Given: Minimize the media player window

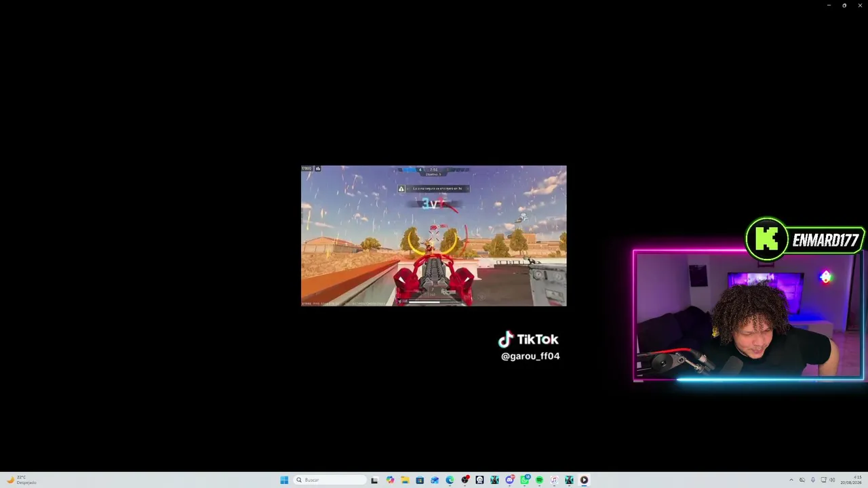Looking at the screenshot, I should click(829, 5).
